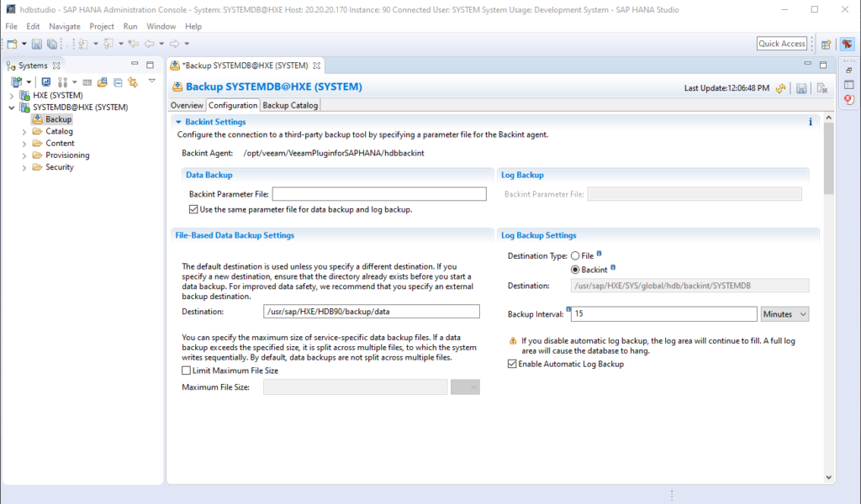Select the Backint destination type radio
Screen dimensions: 861x504
pyautogui.click(x=575, y=270)
